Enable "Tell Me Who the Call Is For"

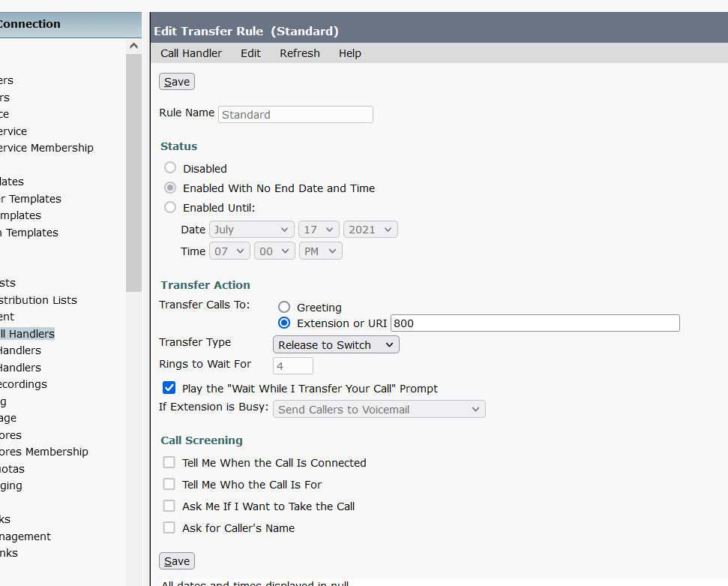tap(169, 484)
